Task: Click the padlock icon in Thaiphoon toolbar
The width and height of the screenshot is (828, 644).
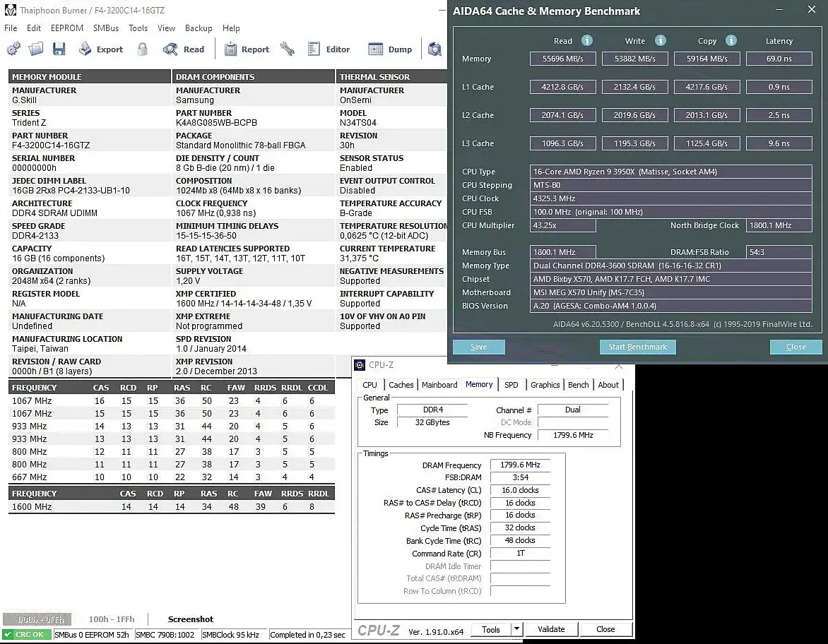Action: (142, 49)
